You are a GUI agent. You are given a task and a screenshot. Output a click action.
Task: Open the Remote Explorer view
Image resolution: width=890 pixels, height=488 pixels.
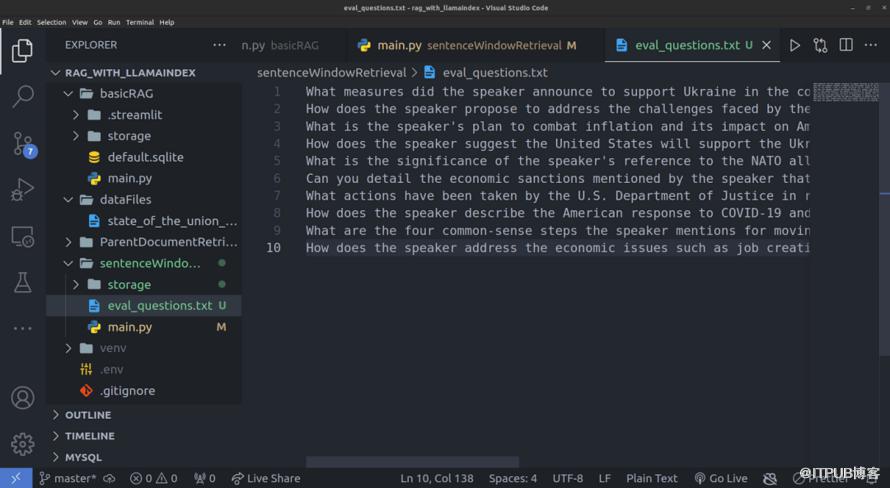(x=22, y=237)
